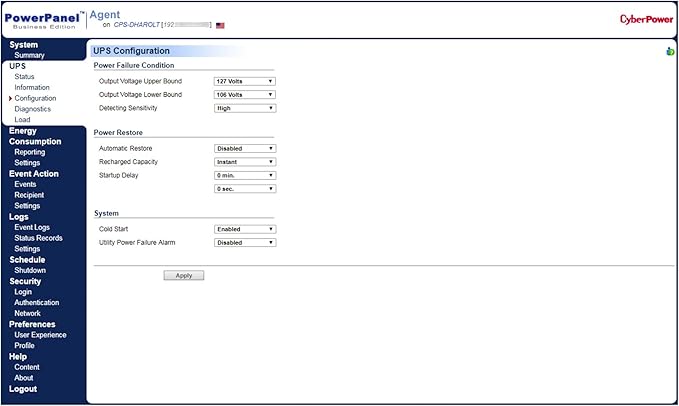
Task: Open the Configuration item in UPS menu
Action: tap(35, 98)
